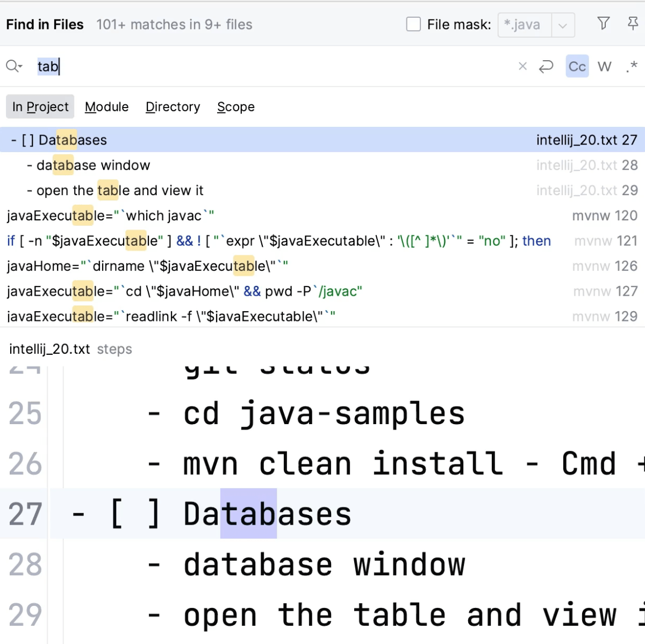This screenshot has height=644, width=645.
Task: Switch to the Directory search scope
Action: pyautogui.click(x=173, y=106)
